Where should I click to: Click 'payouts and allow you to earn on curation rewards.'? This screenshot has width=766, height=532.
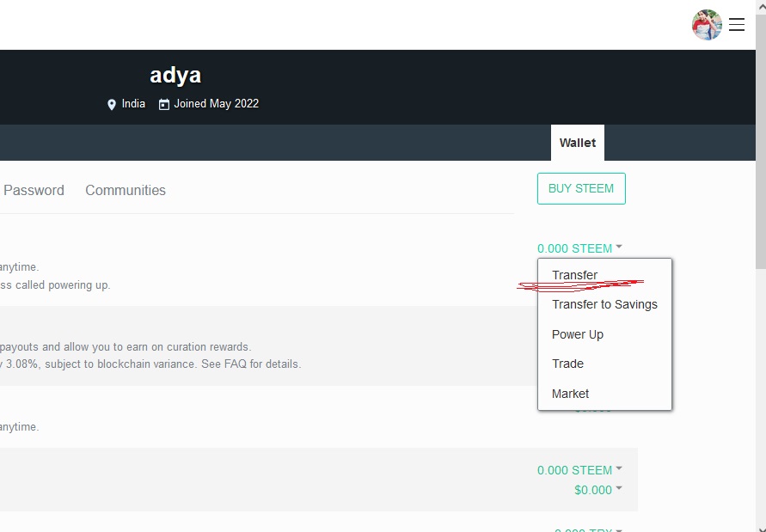(x=126, y=347)
